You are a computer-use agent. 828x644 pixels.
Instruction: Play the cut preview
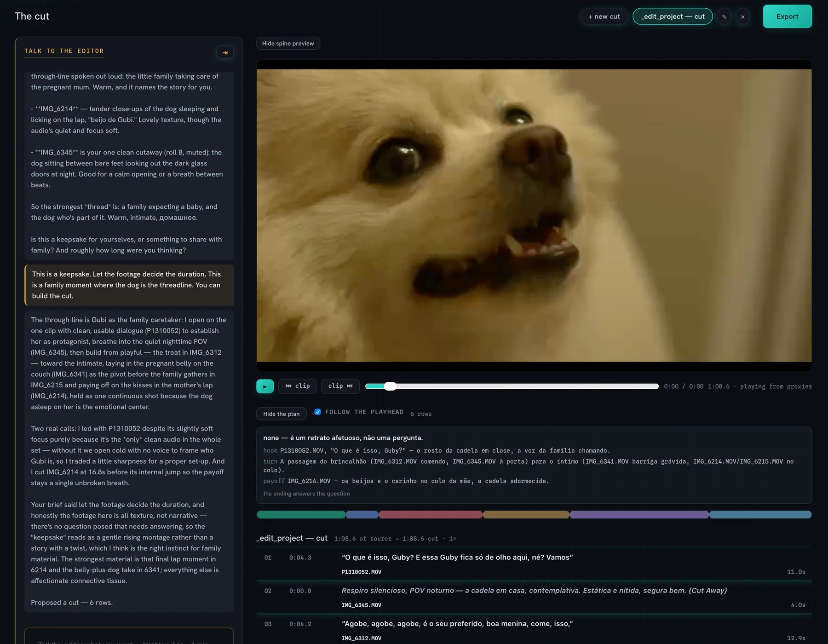point(265,386)
